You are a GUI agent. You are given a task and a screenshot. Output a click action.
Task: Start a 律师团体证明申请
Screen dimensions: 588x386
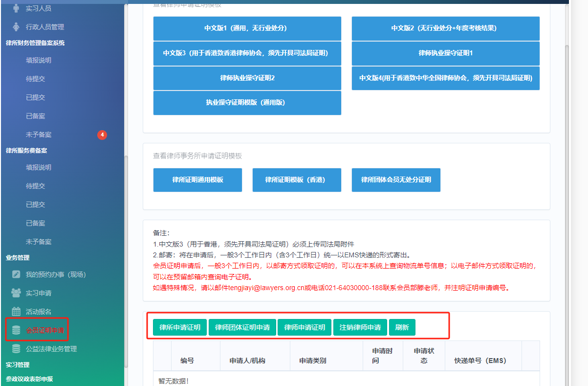[x=242, y=327]
